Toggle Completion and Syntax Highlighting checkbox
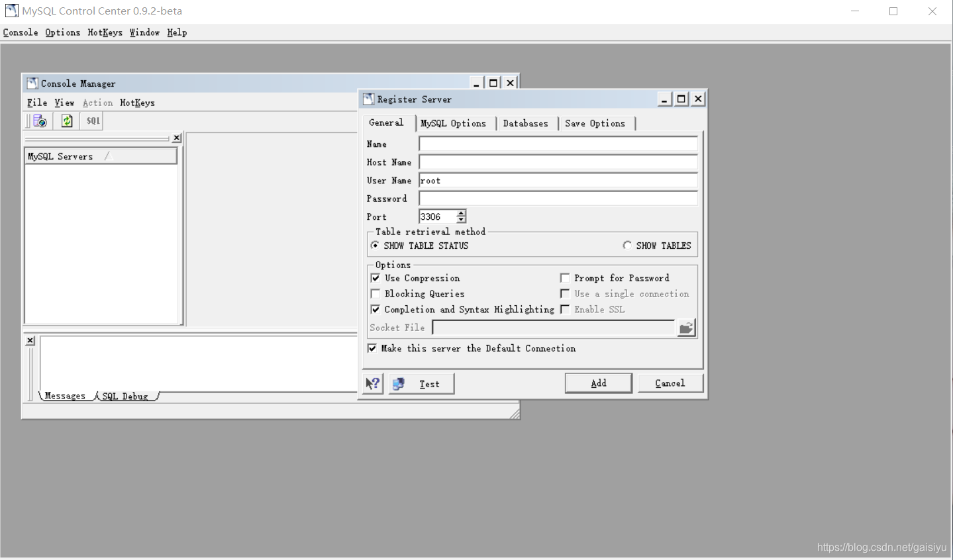This screenshot has width=953, height=560. click(x=376, y=309)
